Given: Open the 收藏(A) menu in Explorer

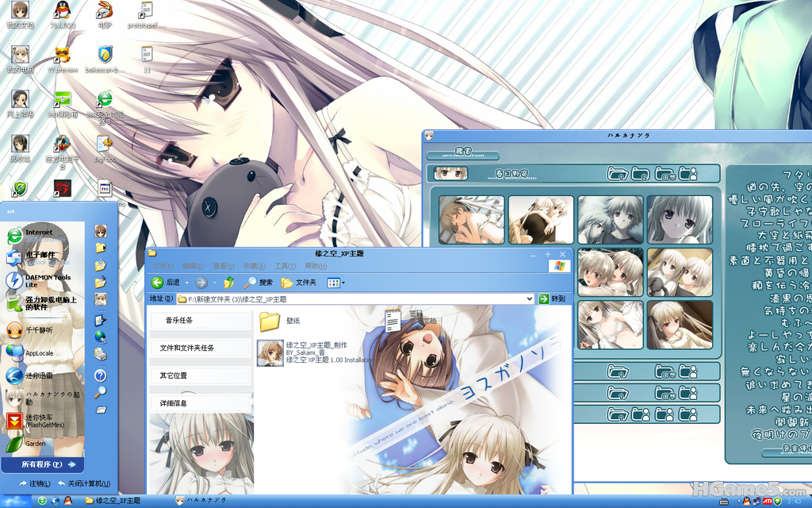Looking at the screenshot, I should [254, 266].
